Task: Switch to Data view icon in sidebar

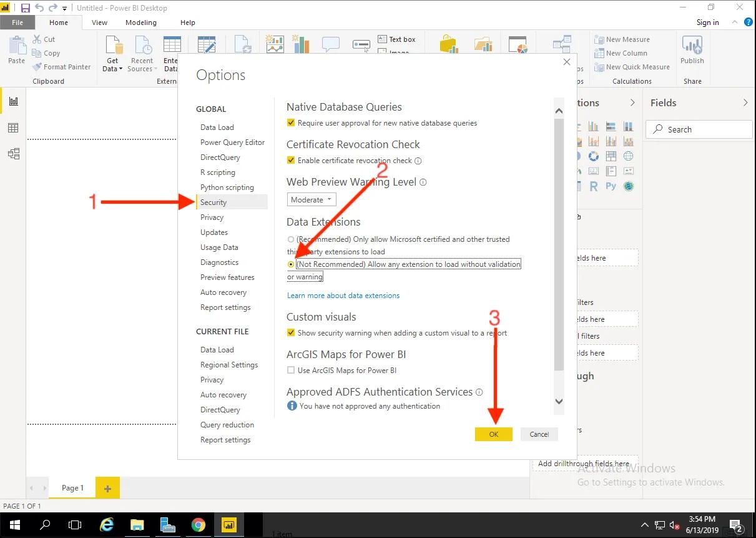Action: pos(13,128)
